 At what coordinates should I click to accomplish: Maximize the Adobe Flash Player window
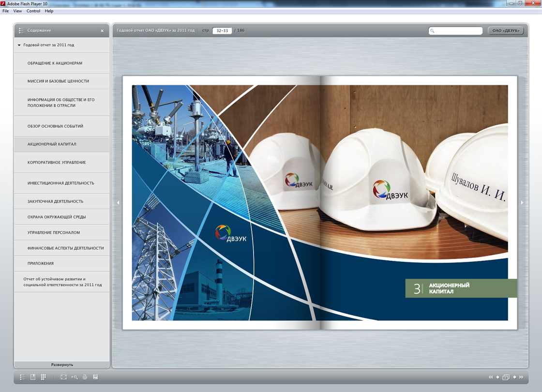pos(520,3)
